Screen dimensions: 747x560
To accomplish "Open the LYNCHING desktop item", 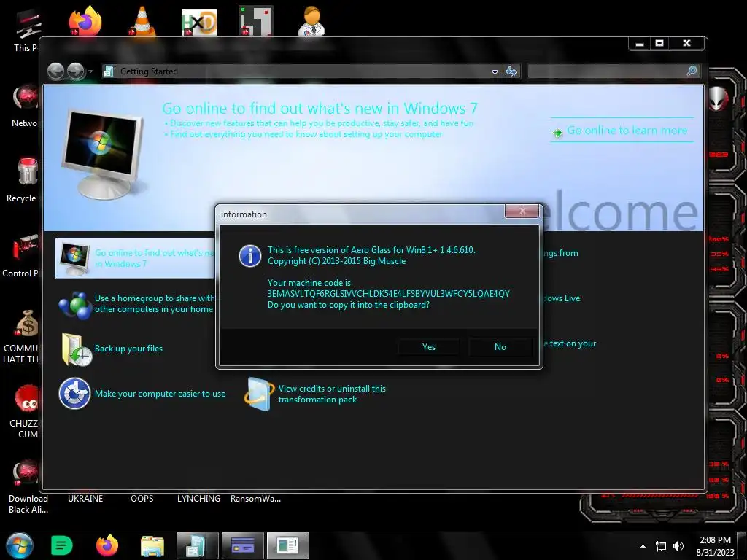I will [x=198, y=499].
